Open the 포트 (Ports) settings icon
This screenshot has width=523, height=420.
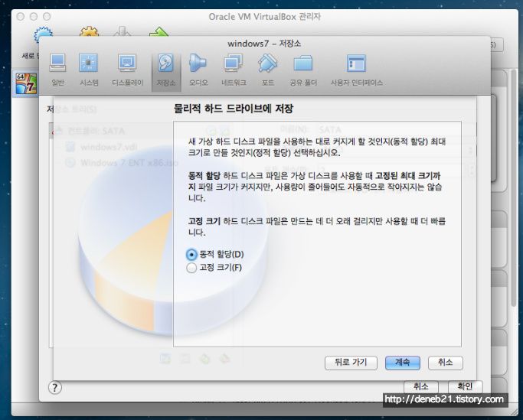(x=268, y=70)
